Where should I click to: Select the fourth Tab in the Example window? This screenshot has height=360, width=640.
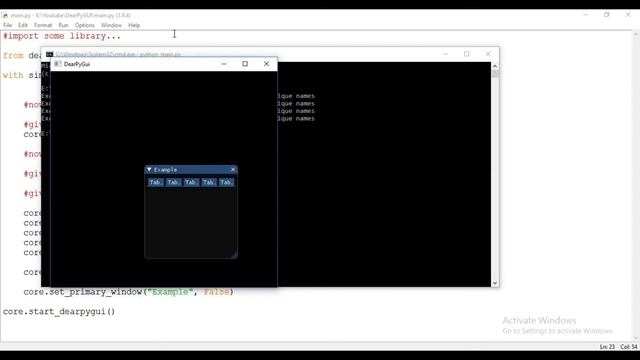209,182
